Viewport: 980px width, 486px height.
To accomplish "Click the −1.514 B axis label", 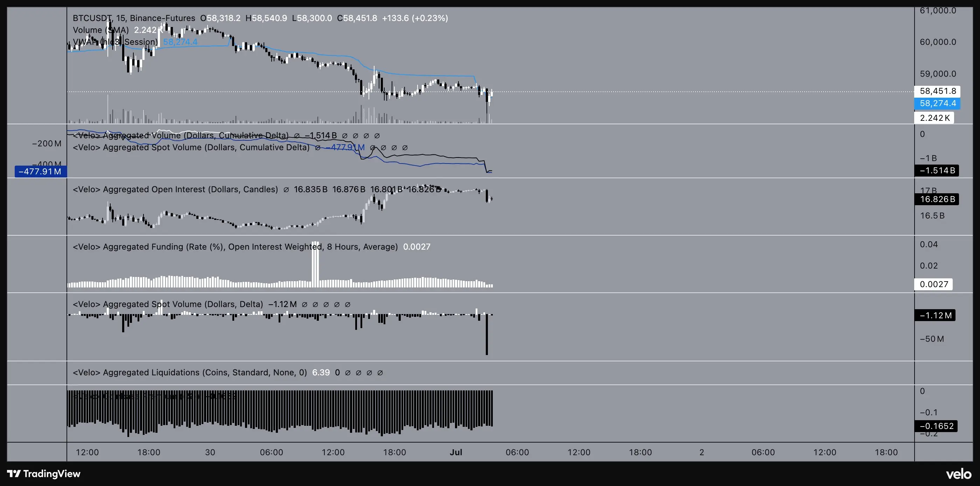I will [x=937, y=171].
